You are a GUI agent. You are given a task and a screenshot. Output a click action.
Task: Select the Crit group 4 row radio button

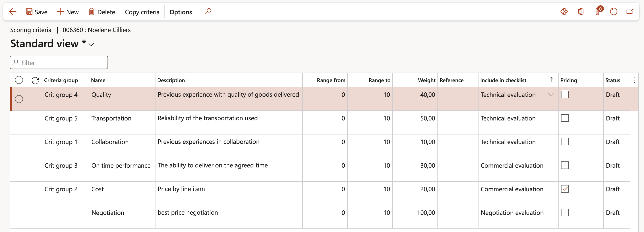coord(19,99)
